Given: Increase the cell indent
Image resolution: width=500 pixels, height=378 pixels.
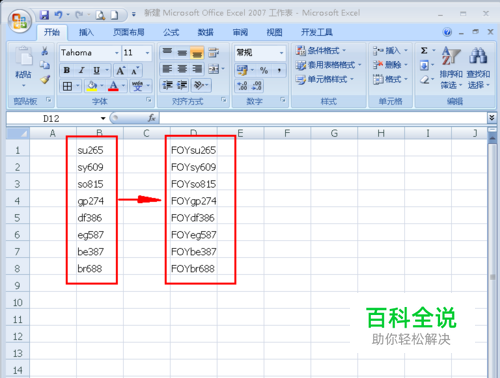Looking at the screenshot, I should pyautogui.click(x=182, y=85).
